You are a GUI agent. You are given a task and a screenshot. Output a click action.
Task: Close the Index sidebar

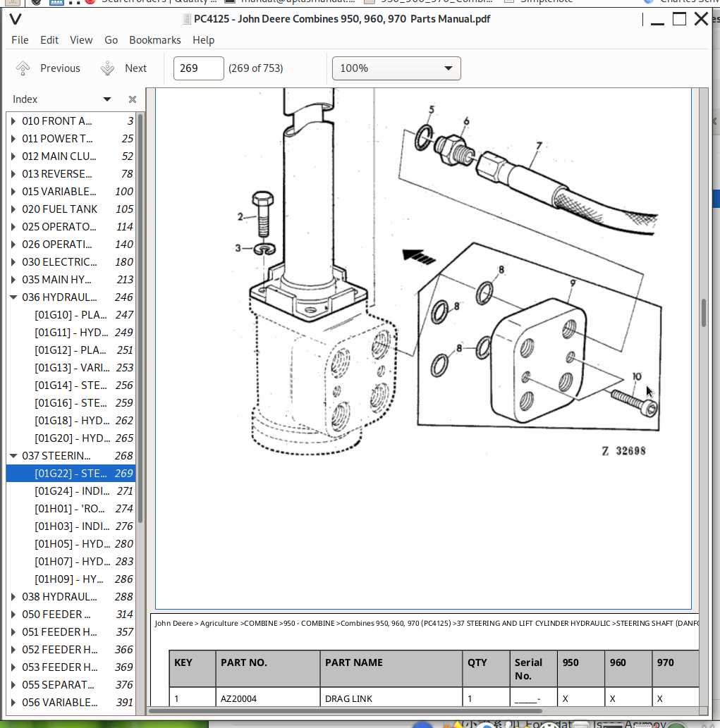133,99
